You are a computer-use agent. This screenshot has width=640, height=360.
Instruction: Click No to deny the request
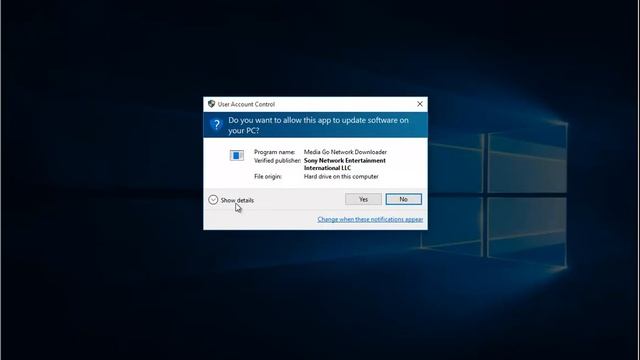pyautogui.click(x=403, y=199)
